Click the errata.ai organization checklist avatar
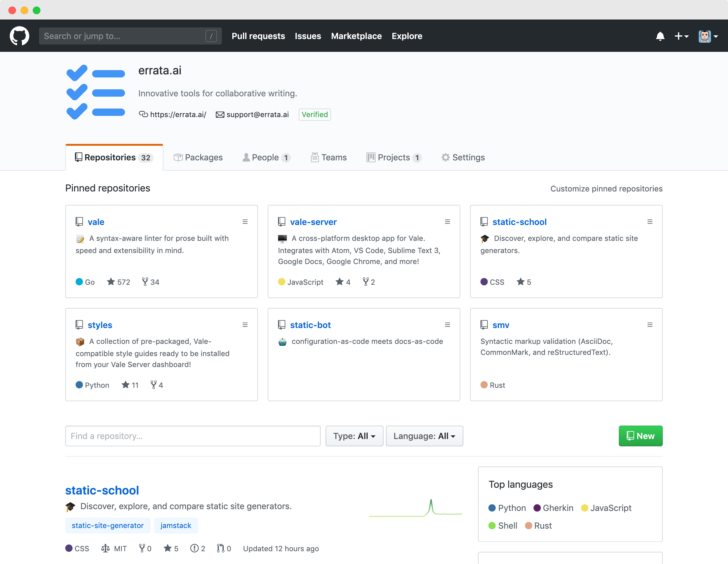Image resolution: width=728 pixels, height=564 pixels. 96,92
